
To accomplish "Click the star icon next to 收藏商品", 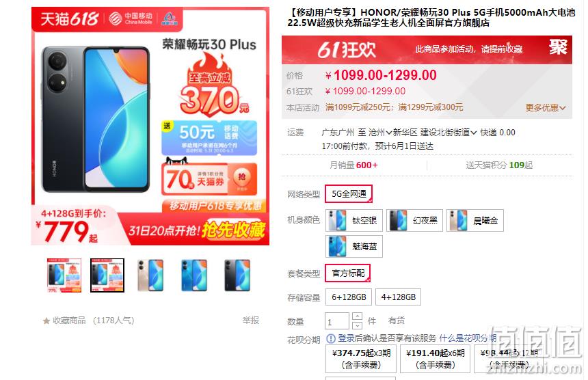I will pos(46,321).
